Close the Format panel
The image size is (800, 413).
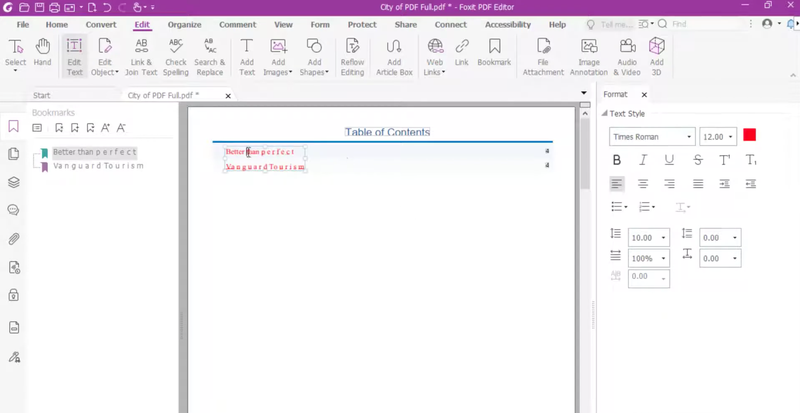(644, 94)
